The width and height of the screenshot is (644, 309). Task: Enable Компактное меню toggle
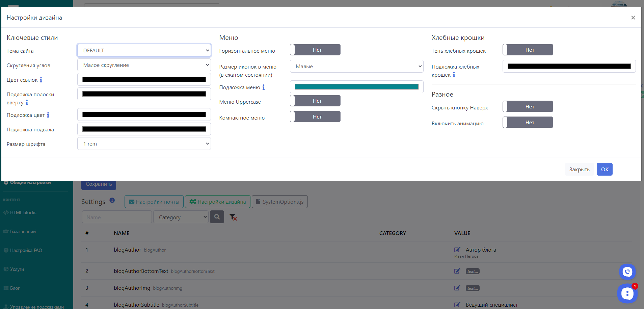point(315,117)
